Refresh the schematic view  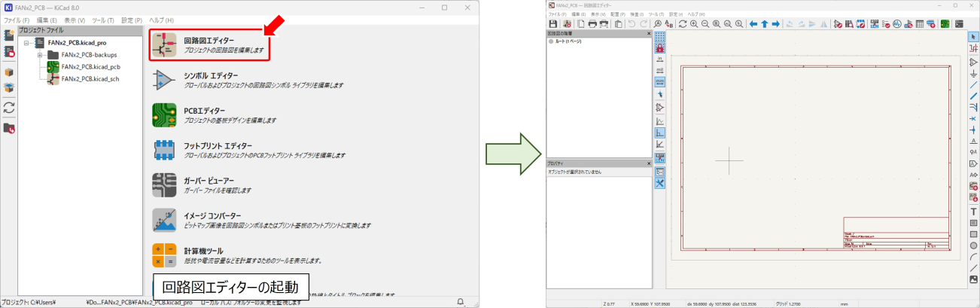682,24
